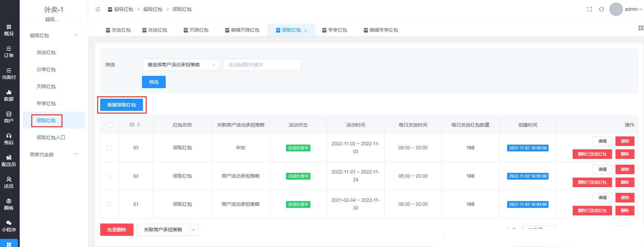
Task: Click 活动生效中 status tag in row 63
Action: (x=298, y=148)
